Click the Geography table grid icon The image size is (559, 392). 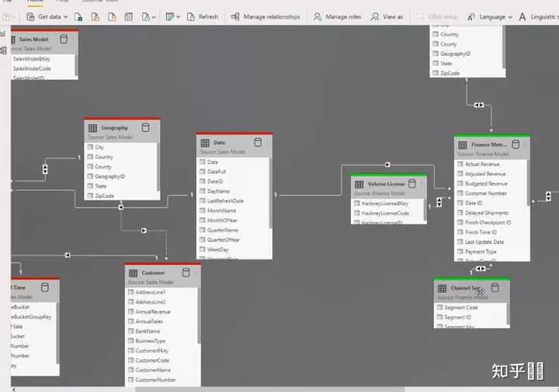coord(92,128)
